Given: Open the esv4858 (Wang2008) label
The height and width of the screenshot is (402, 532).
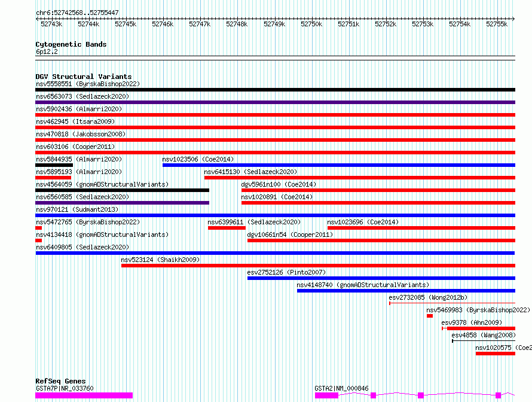Looking at the screenshot, I should click(x=484, y=335).
